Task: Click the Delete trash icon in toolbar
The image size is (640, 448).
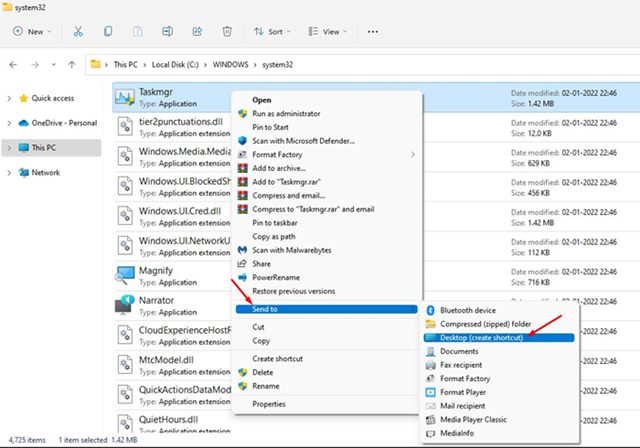Action: tap(228, 31)
